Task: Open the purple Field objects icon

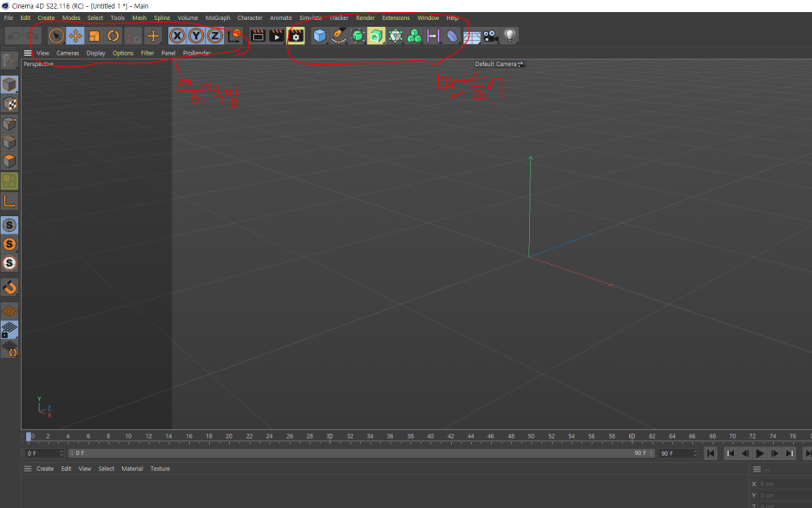Action: pyautogui.click(x=433, y=36)
